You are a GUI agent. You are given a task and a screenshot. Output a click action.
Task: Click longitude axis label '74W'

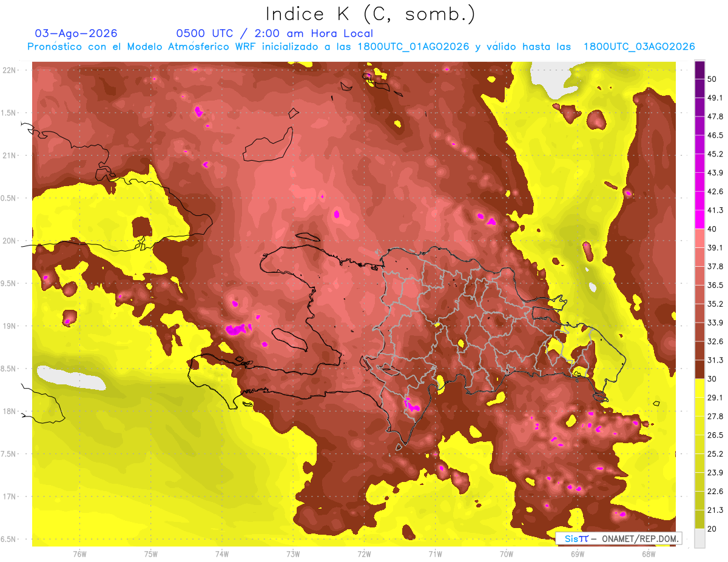(222, 554)
